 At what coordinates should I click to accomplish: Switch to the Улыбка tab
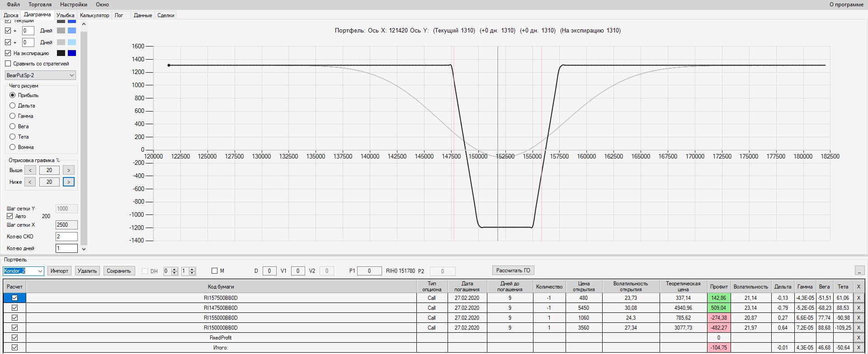point(66,15)
